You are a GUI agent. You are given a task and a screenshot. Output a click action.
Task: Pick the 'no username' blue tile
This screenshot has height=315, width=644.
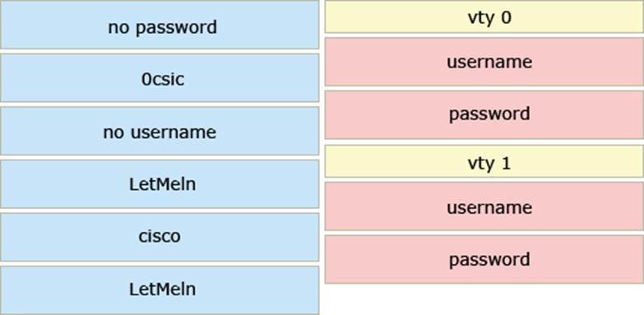[160, 131]
